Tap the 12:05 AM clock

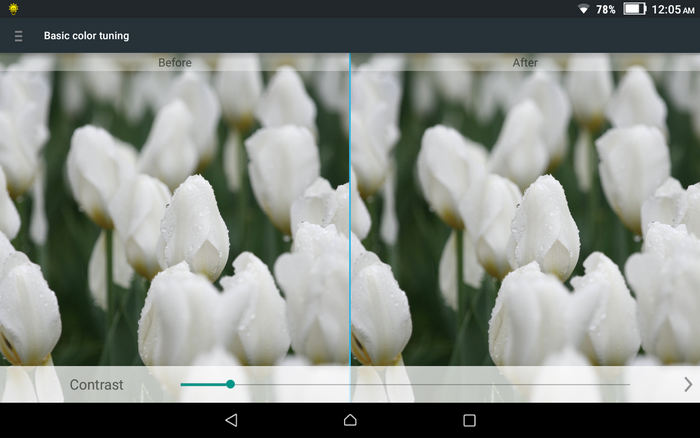[673, 9]
